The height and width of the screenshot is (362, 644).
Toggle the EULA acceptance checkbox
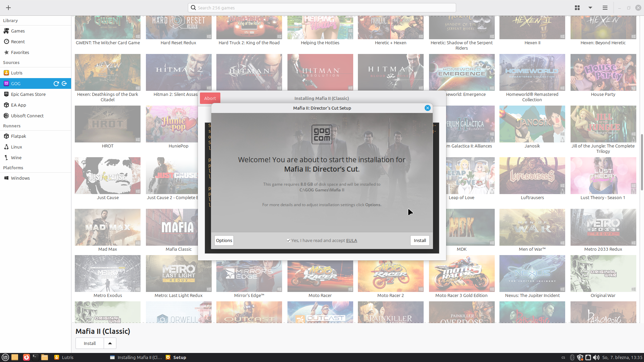point(288,241)
